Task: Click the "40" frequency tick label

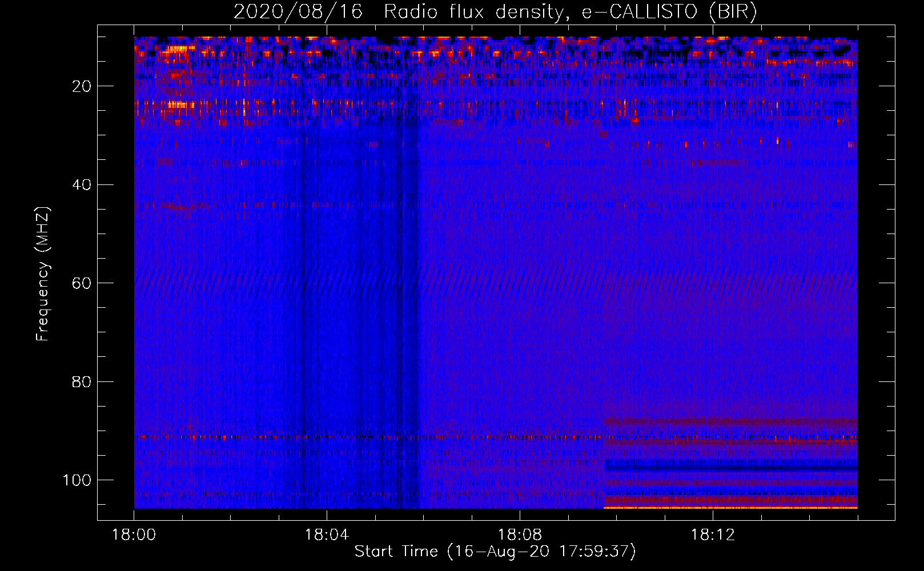Action: click(x=82, y=185)
